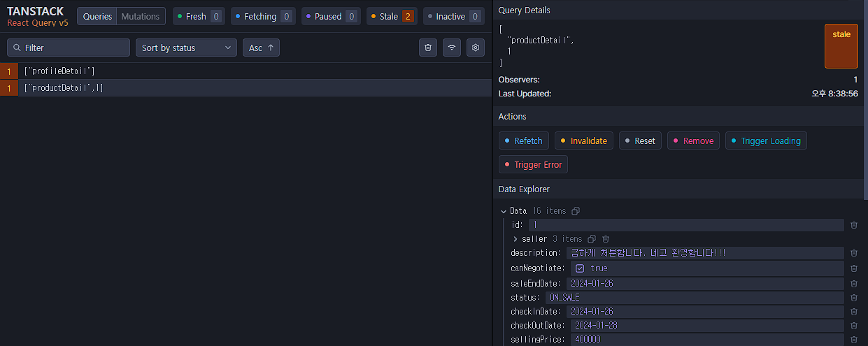
Task: Copy the Data object to clipboard
Action: coord(576,211)
